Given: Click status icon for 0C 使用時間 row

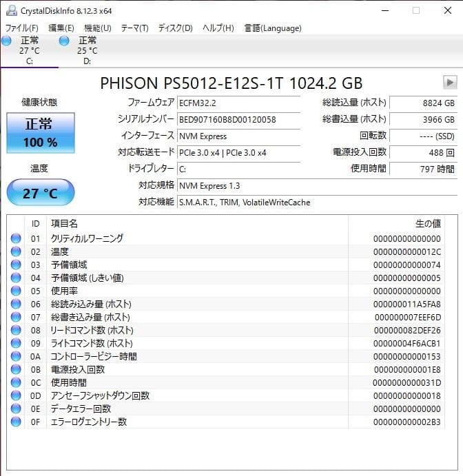Looking at the screenshot, I should [x=16, y=382].
